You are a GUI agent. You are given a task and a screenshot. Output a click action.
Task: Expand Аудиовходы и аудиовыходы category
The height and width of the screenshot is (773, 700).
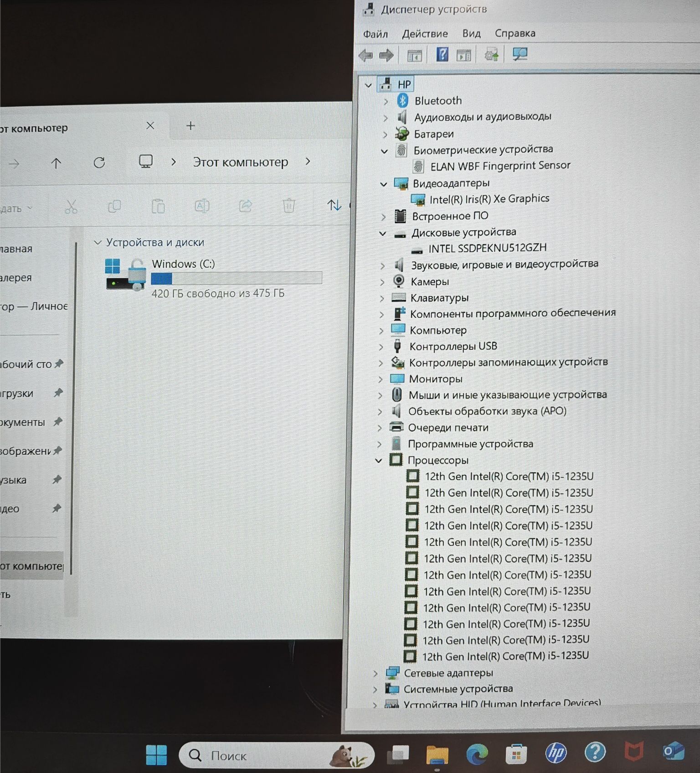pyautogui.click(x=386, y=118)
